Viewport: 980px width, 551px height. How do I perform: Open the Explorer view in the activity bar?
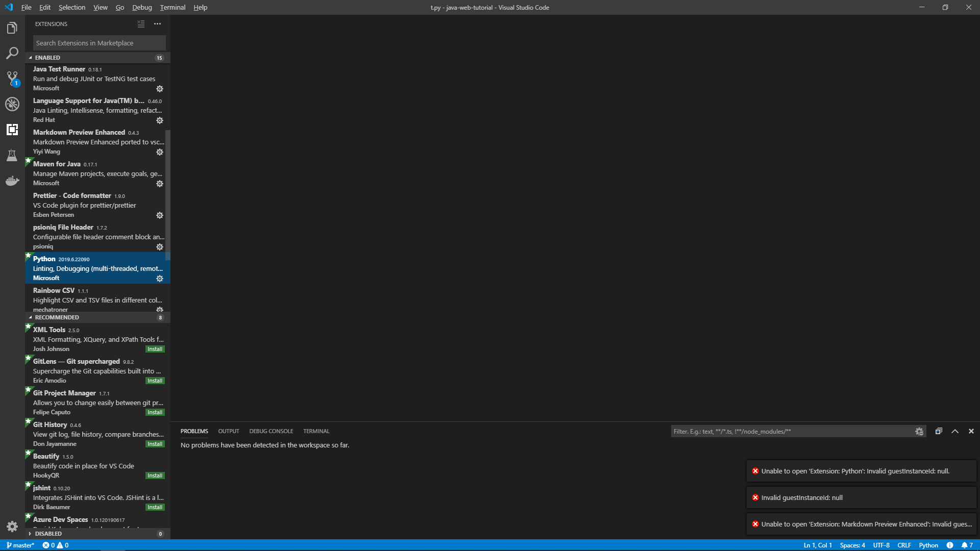(12, 28)
